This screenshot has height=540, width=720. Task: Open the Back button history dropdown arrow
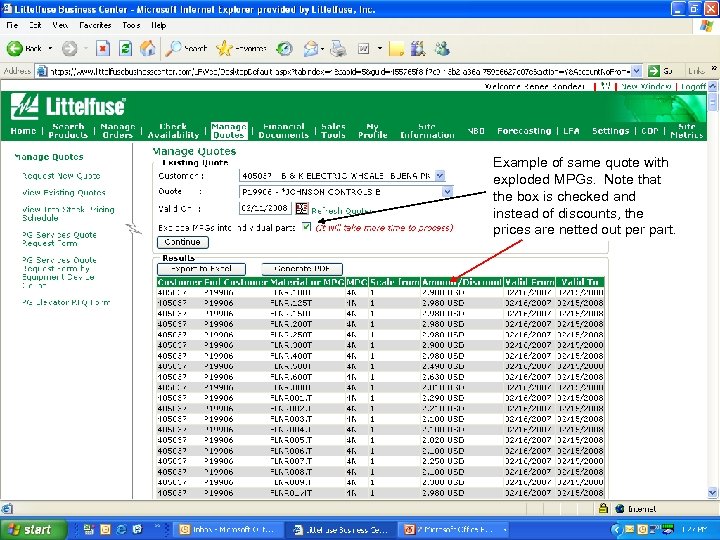click(50, 48)
